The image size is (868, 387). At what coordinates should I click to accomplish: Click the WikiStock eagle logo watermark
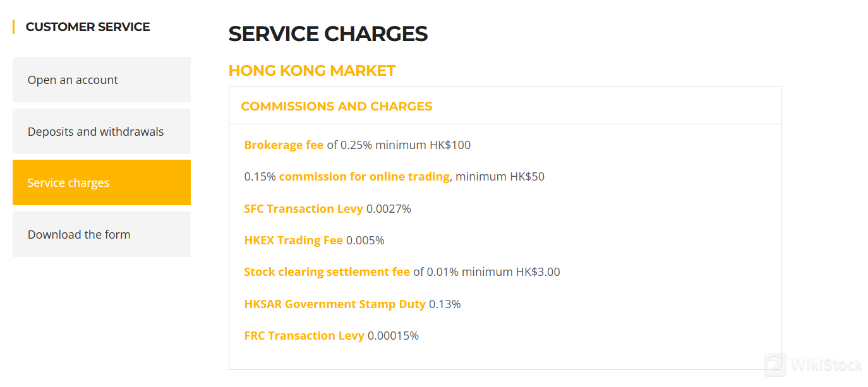775,365
